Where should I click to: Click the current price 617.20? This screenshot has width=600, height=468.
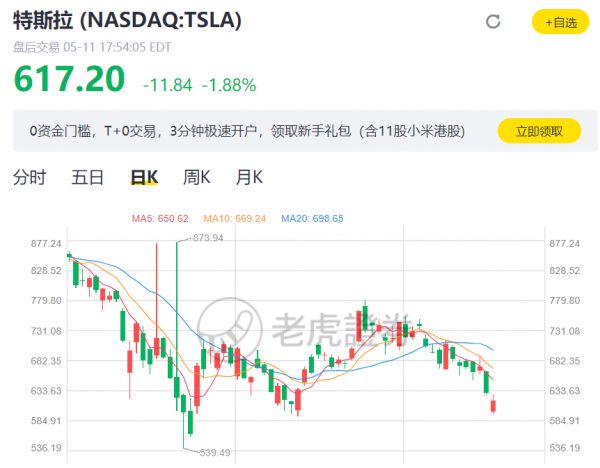(69, 79)
